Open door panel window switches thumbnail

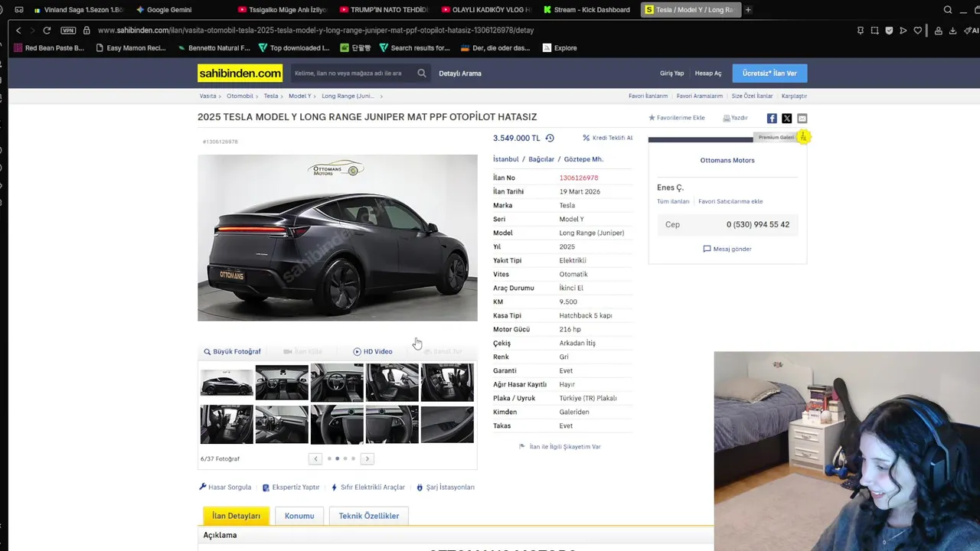(x=447, y=425)
